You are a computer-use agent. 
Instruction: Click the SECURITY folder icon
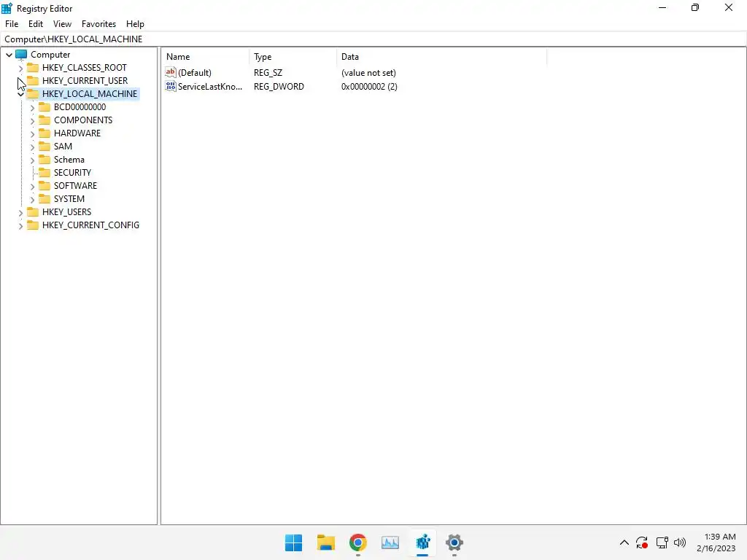click(x=44, y=172)
